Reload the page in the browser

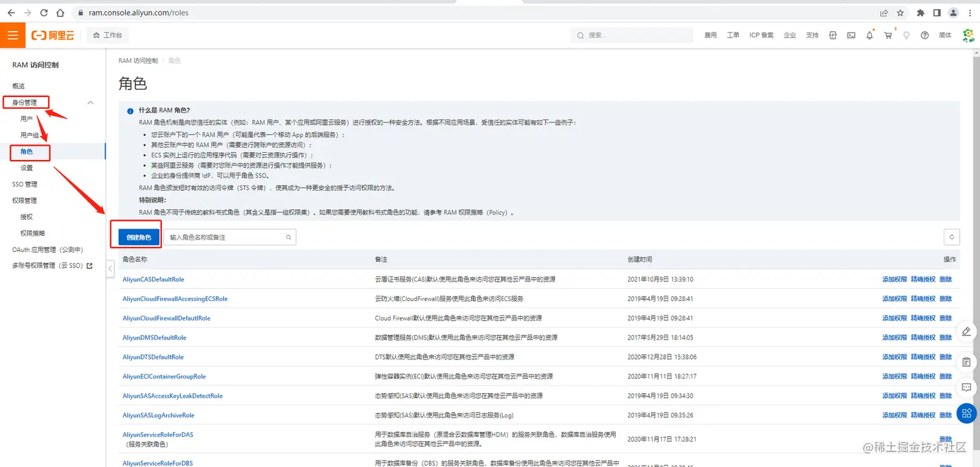coord(44,12)
